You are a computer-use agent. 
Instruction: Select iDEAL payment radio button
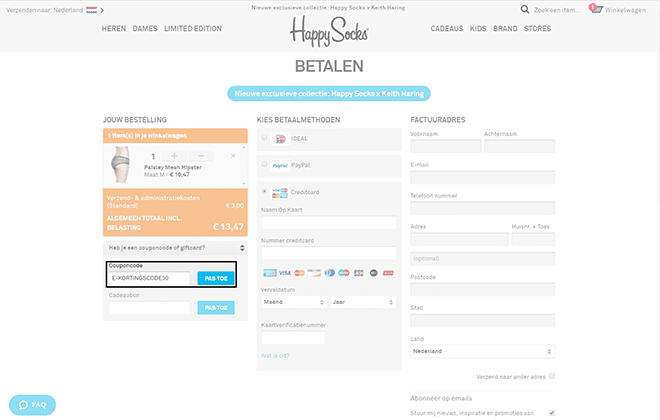coord(264,137)
